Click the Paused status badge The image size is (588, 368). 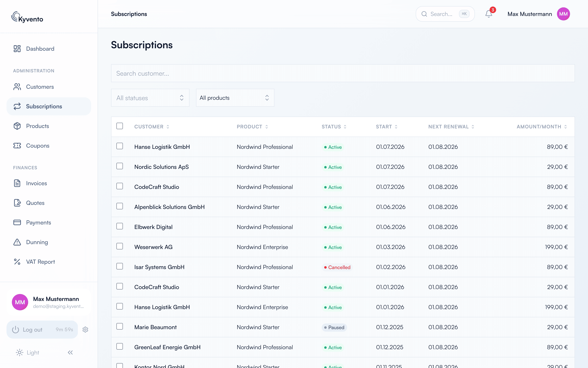(x=334, y=327)
